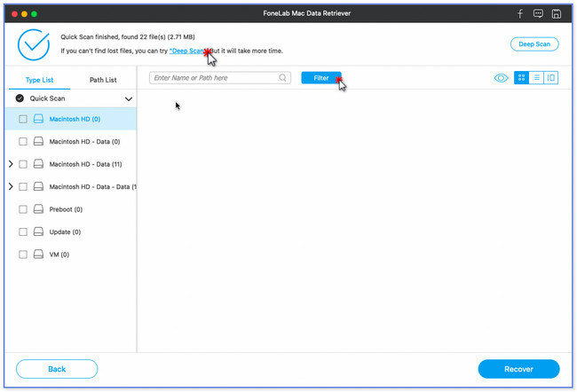This screenshot has height=392, width=577.
Task: Check the Macintosh HD - Data - Data checkbox
Action: (23, 187)
